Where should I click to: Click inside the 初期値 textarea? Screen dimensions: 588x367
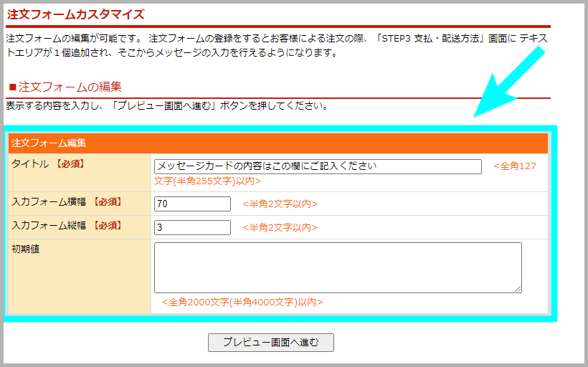tap(338, 267)
